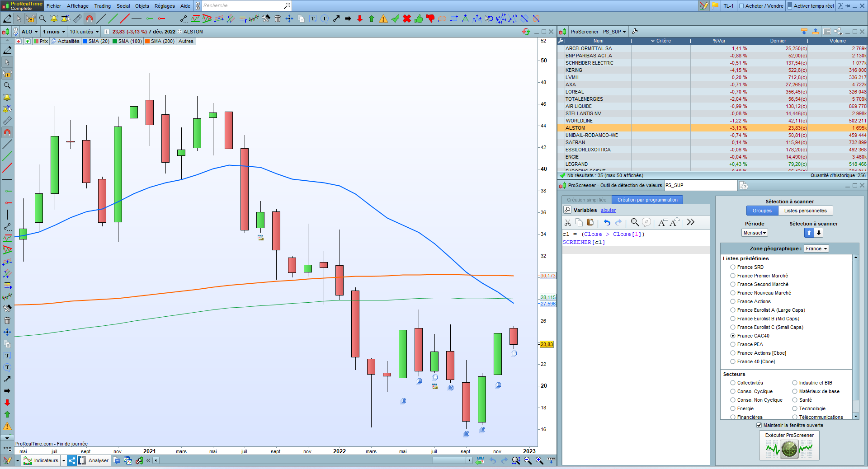Open the 1 mois timeframe dropdown

pos(54,32)
